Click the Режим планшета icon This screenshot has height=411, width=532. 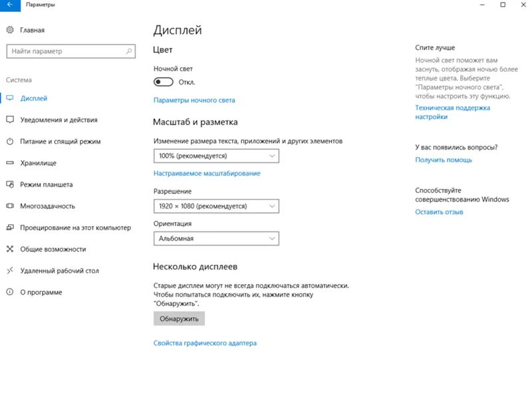(10, 184)
